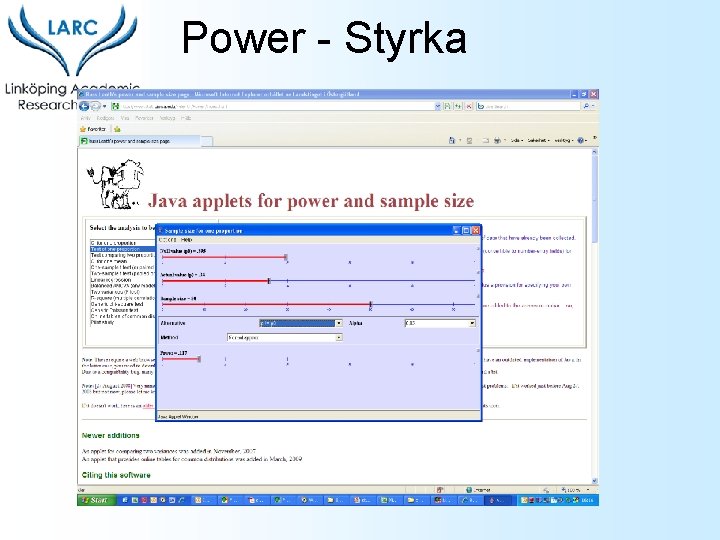720x540 pixels.
Task: Maximize the Sample size applet window
Action: pos(466,230)
